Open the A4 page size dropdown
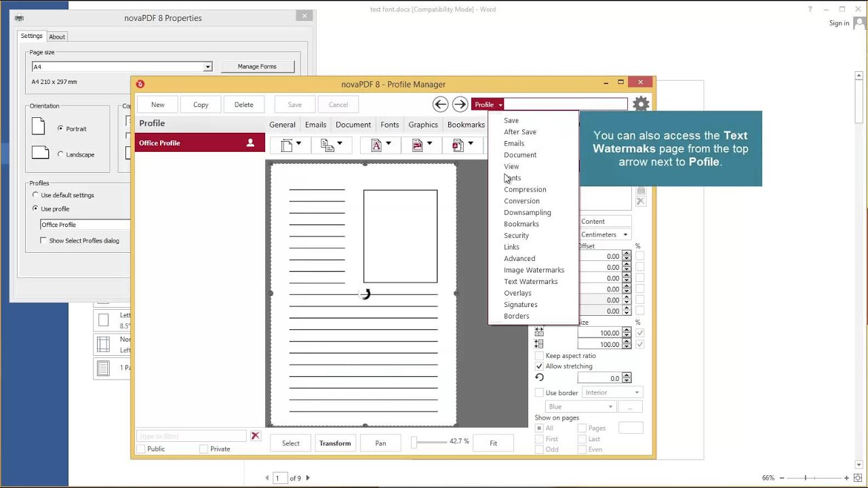Viewport: 868px width, 488px height. coord(208,66)
